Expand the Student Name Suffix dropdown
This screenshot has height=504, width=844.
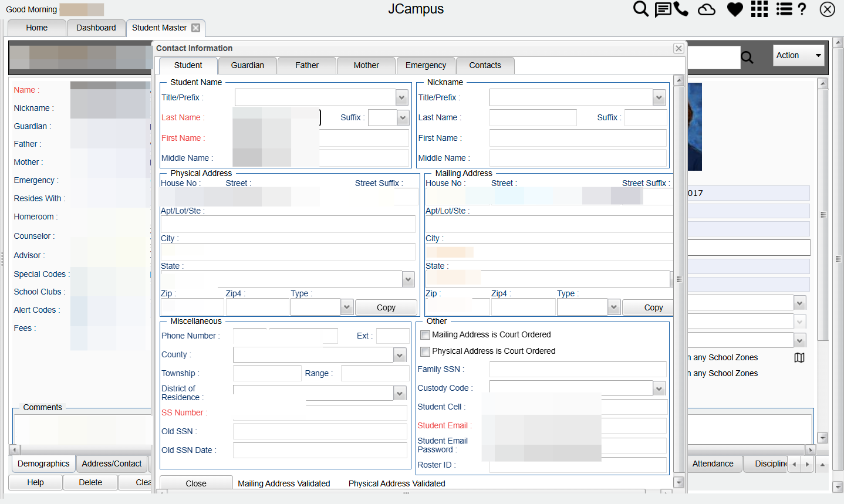(x=403, y=118)
